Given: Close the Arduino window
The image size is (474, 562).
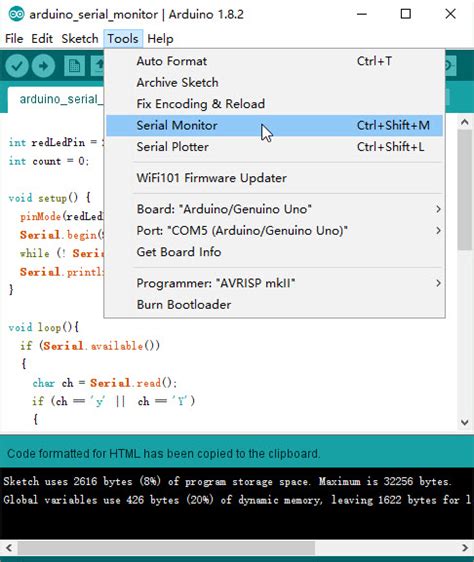Looking at the screenshot, I should pyautogui.click(x=450, y=14).
